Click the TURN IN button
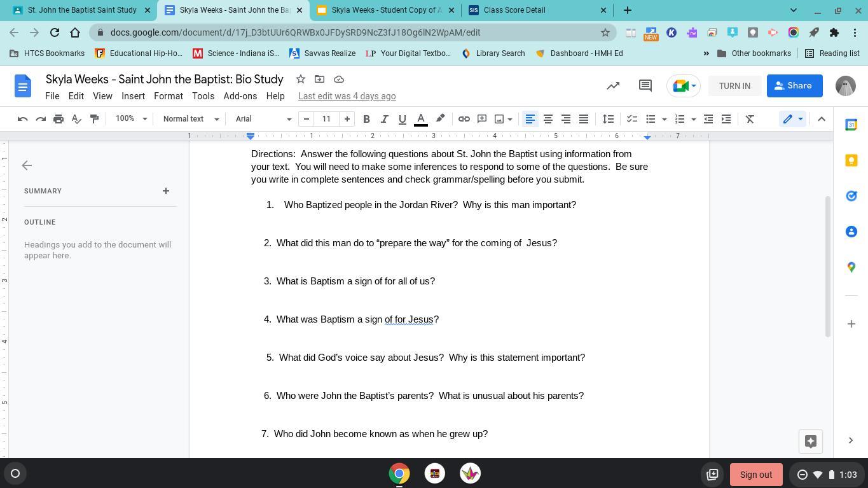The height and width of the screenshot is (488, 868). click(734, 86)
